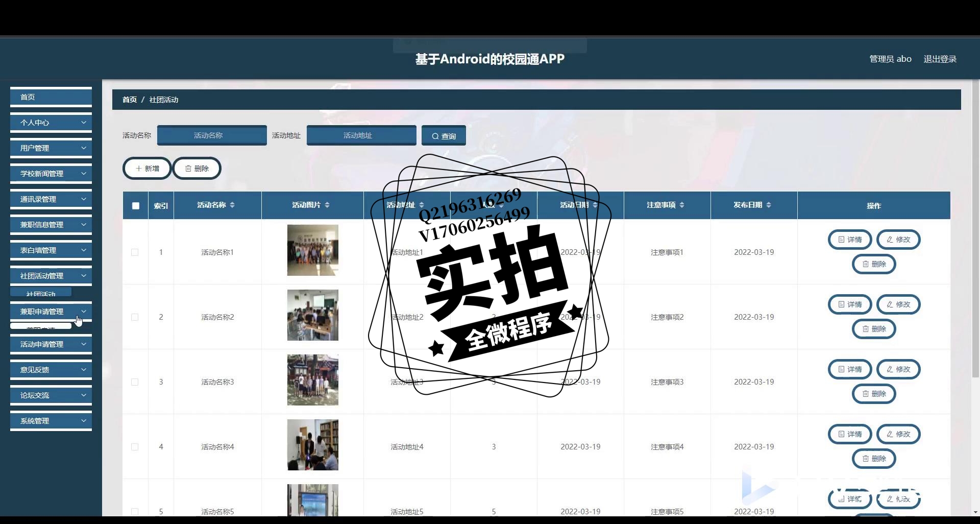
Task: Click 删除 for 活动名称2 row
Action: (874, 329)
